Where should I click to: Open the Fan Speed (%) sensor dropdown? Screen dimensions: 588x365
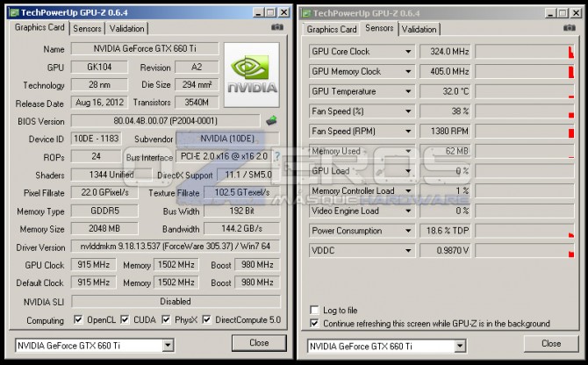408,111
